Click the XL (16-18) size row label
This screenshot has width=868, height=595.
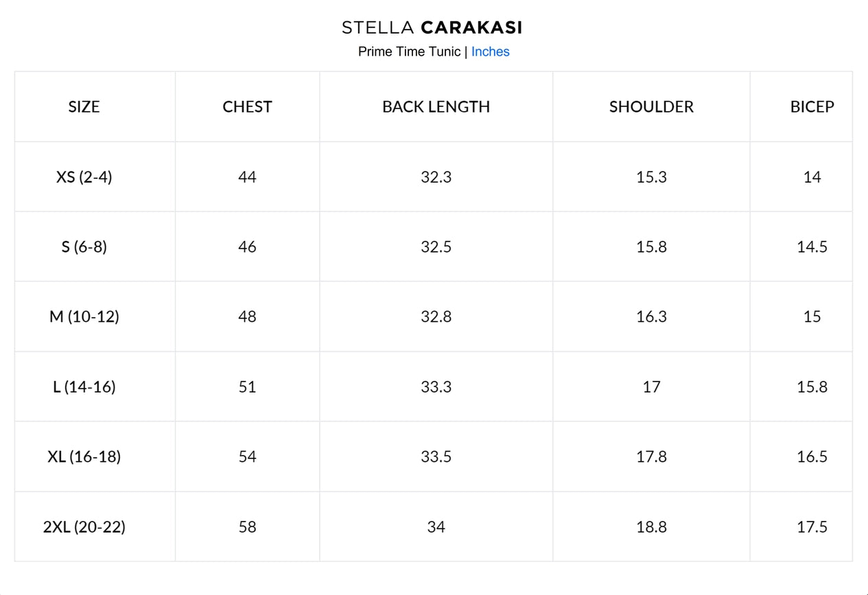(x=84, y=456)
